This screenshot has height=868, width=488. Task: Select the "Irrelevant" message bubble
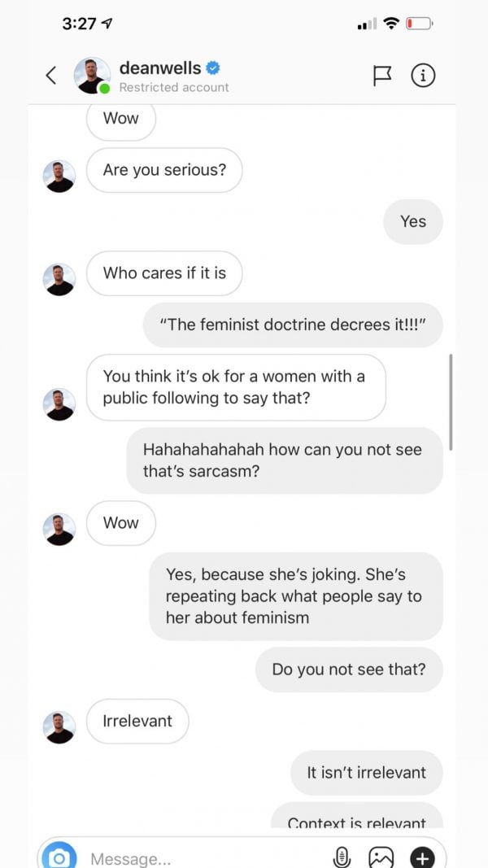pos(137,721)
